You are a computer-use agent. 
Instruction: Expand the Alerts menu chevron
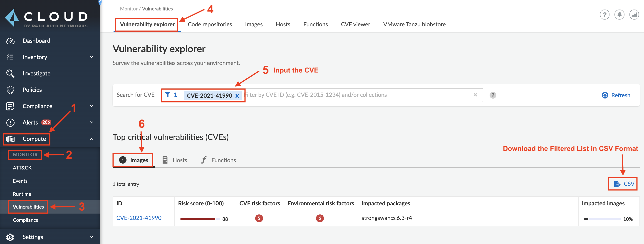(x=92, y=122)
